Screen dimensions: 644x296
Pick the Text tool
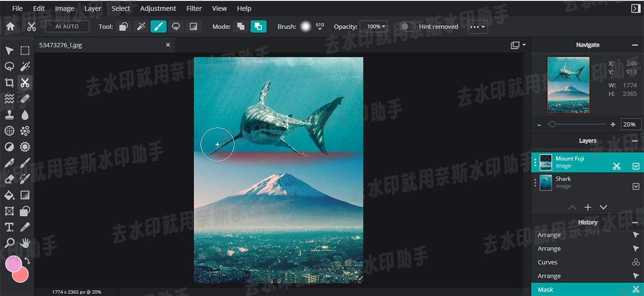pos(9,227)
